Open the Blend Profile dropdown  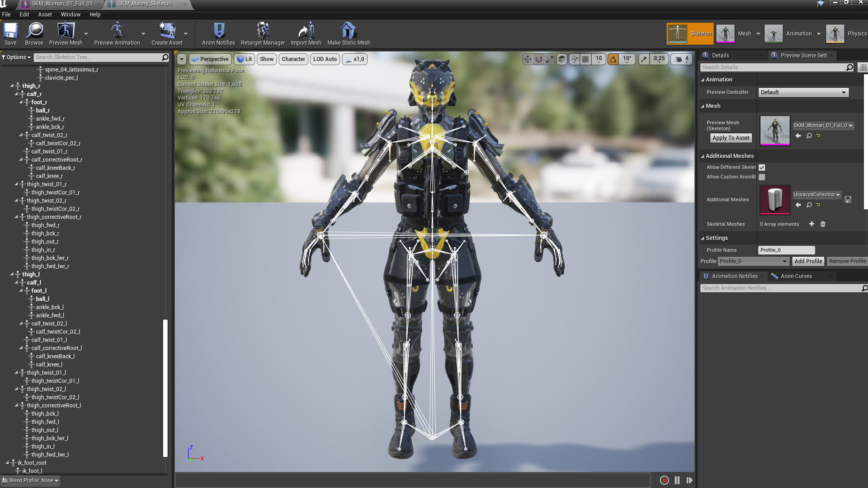[x=31, y=480]
